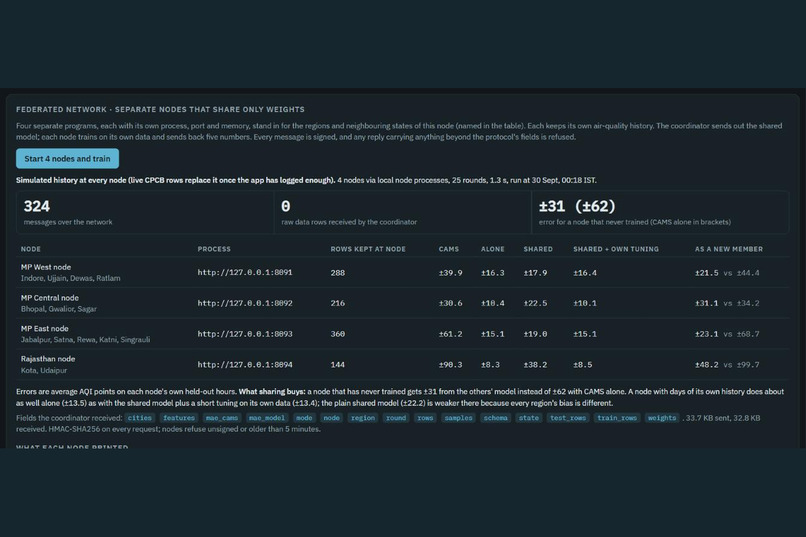This screenshot has height=537, width=806.
Task: Click Jabalpur, Satna, Rewa, Katni, Singrauli text
Action: 85,340
